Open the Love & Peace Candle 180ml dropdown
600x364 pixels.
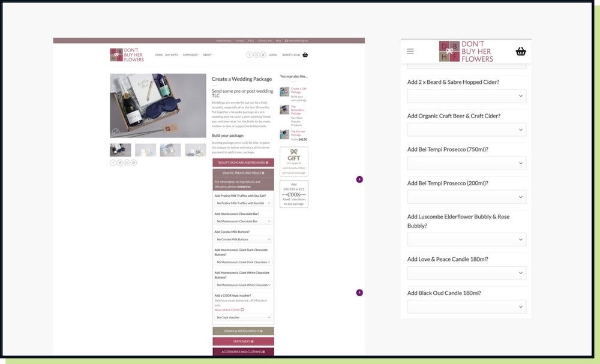pos(466,273)
